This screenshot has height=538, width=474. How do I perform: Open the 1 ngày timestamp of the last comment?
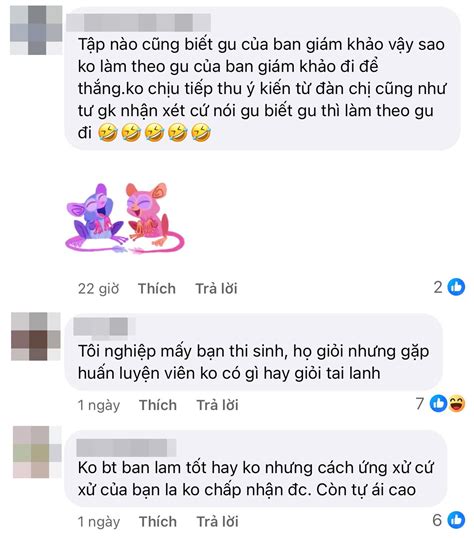99,522
